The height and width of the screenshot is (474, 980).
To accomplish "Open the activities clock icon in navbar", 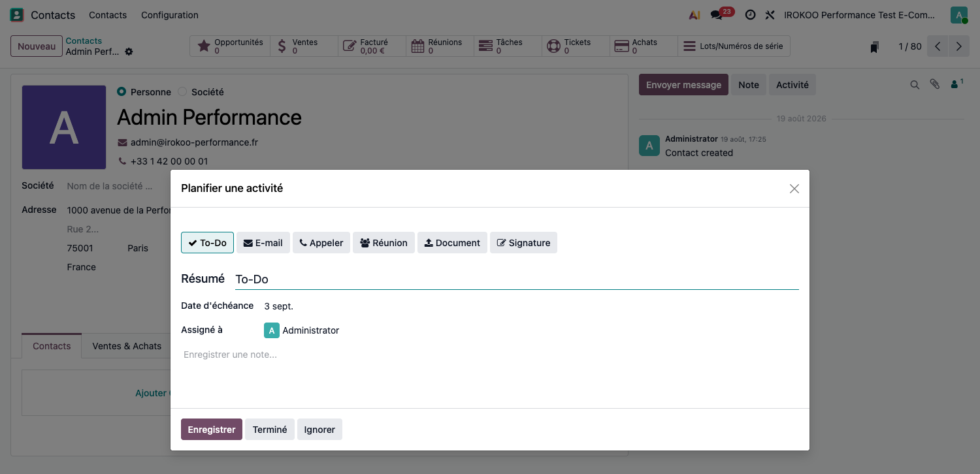I will tap(750, 14).
